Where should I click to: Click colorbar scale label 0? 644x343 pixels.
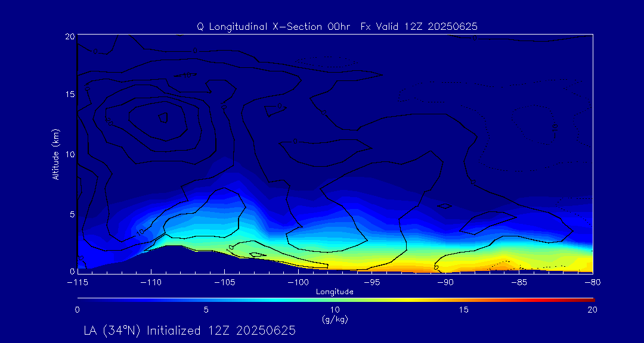[x=78, y=310]
